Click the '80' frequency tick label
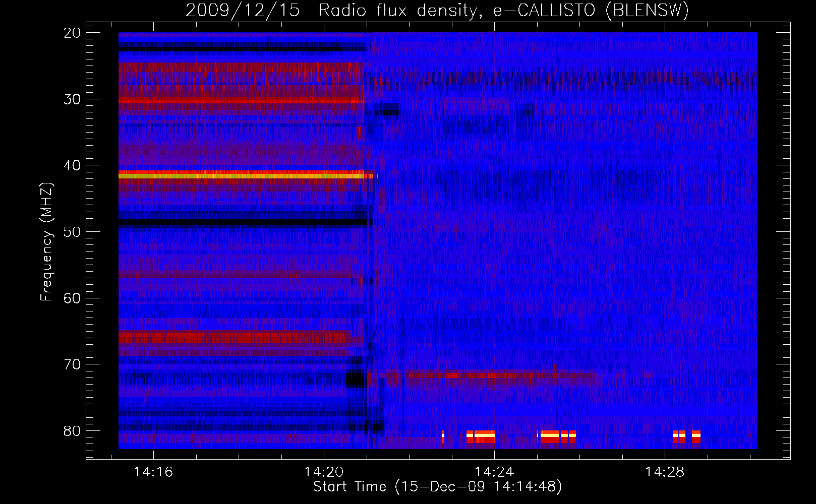The width and height of the screenshot is (816, 504). coord(72,431)
